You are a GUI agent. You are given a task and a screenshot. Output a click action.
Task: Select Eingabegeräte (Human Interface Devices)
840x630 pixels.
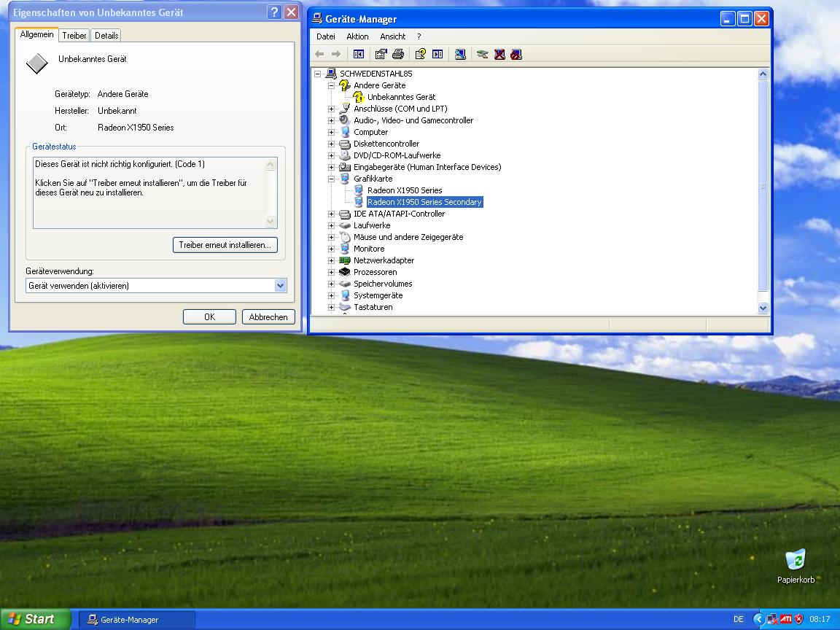point(427,167)
